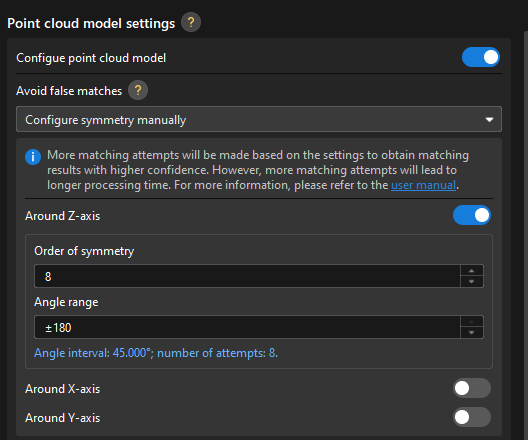Click inside the Angle range field

248,327
